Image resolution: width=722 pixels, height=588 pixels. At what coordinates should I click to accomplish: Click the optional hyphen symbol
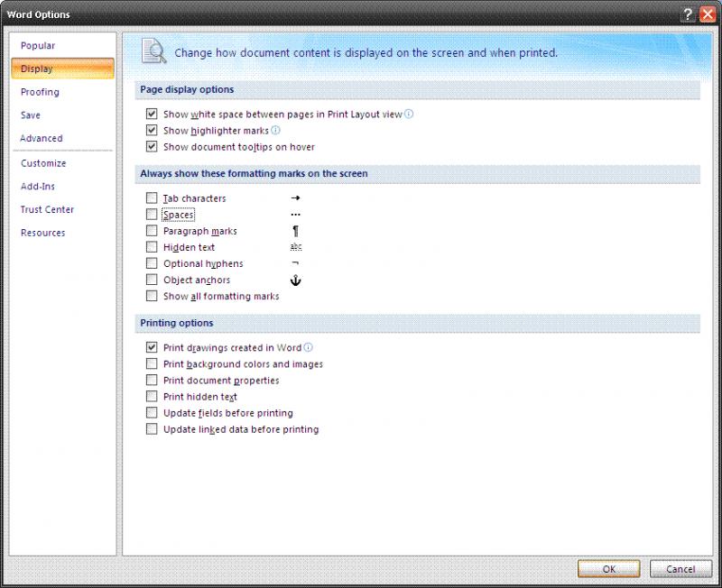296,263
